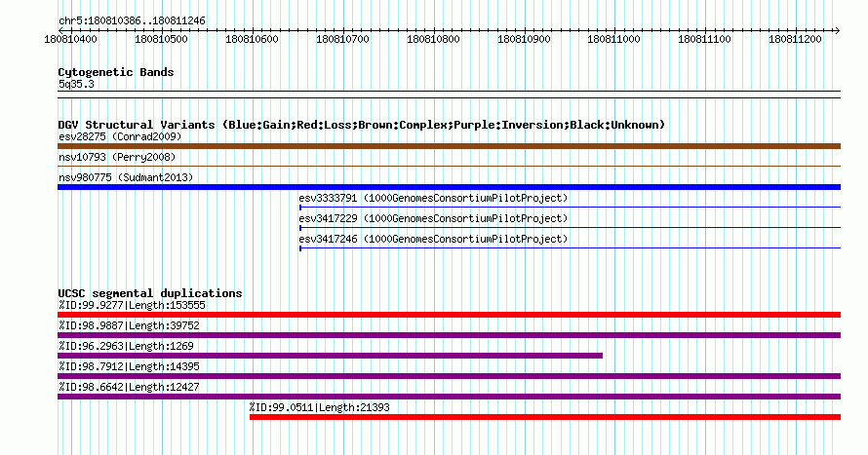Click the thin line of variant nsv10793
The width and height of the screenshot is (868, 455).
(449, 167)
